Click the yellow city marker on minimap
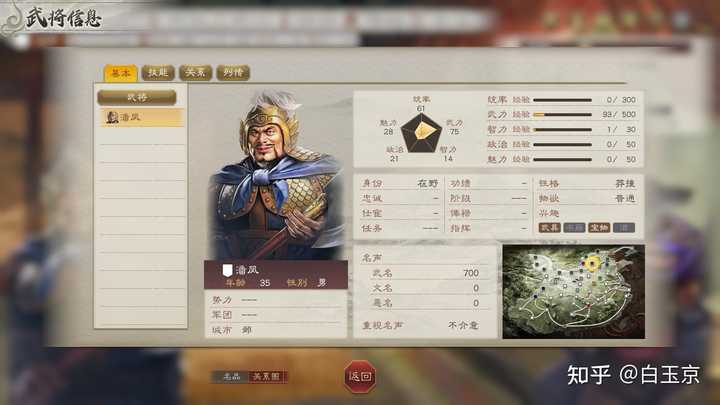The height and width of the screenshot is (405, 720). tap(592, 264)
